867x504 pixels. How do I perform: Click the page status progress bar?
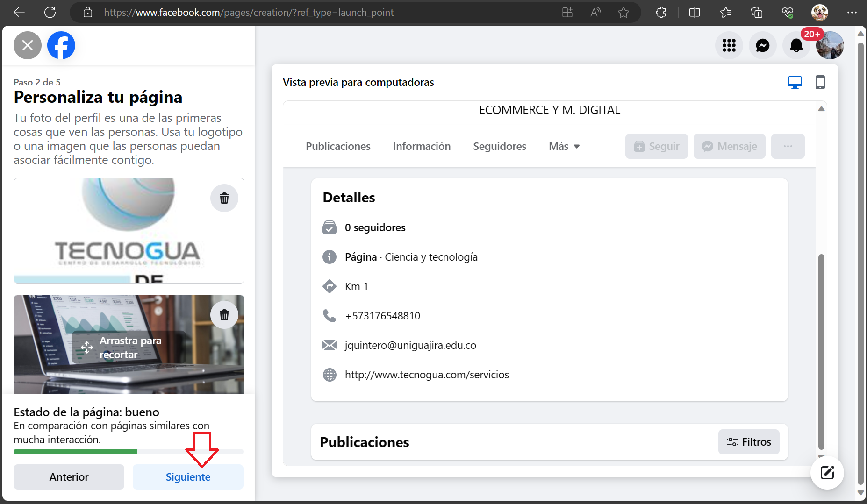(129, 452)
